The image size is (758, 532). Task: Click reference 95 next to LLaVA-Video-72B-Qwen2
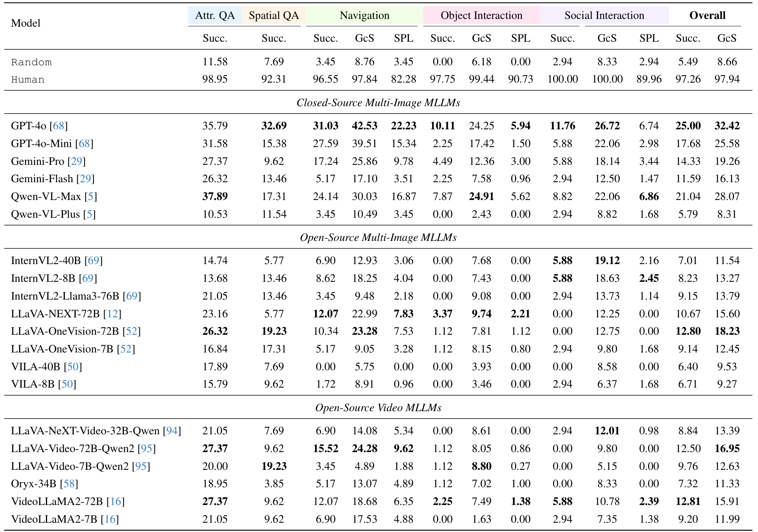point(147,449)
